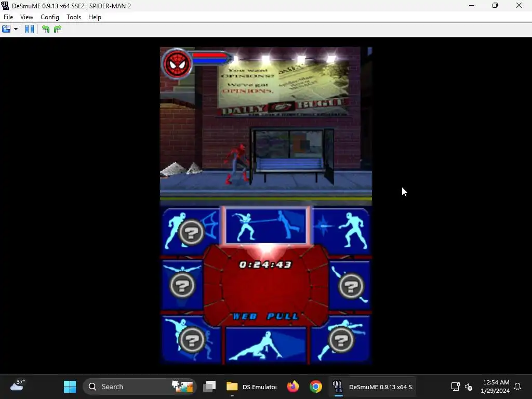Viewport: 532px width, 399px height.
Task: Tap the locked web-yank move tile
Action: (350, 285)
